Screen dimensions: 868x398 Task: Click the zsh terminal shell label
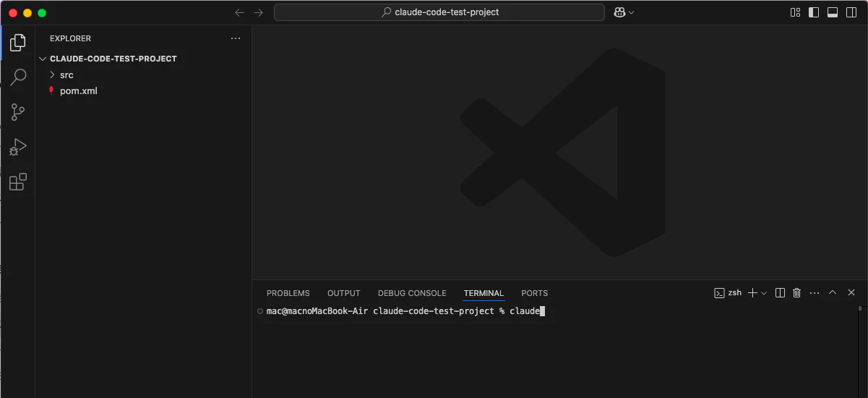[735, 293]
